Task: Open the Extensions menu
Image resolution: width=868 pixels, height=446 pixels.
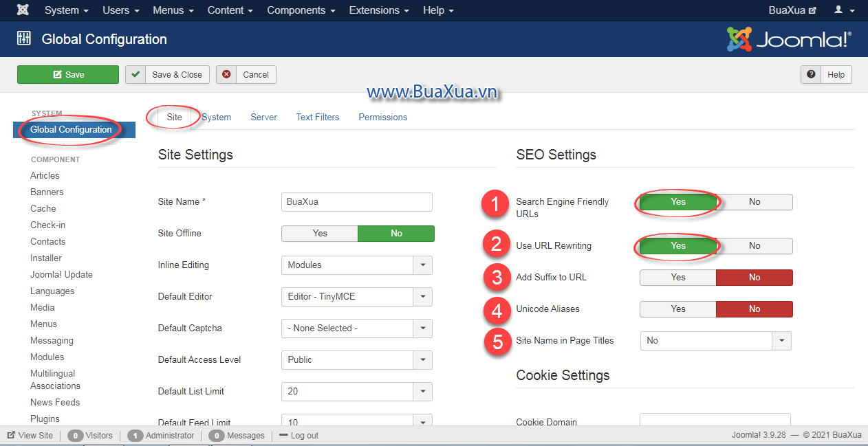Action: (379, 10)
